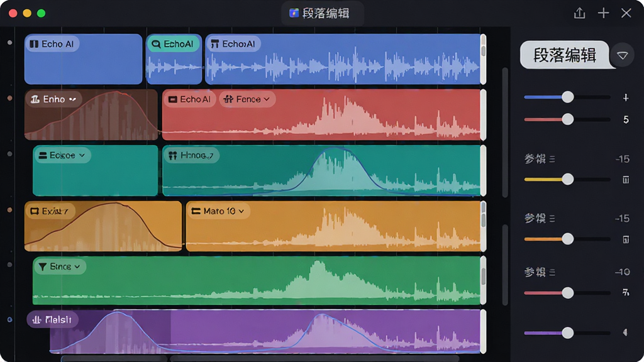Click the icon on the red Echo AI tag

(173, 99)
